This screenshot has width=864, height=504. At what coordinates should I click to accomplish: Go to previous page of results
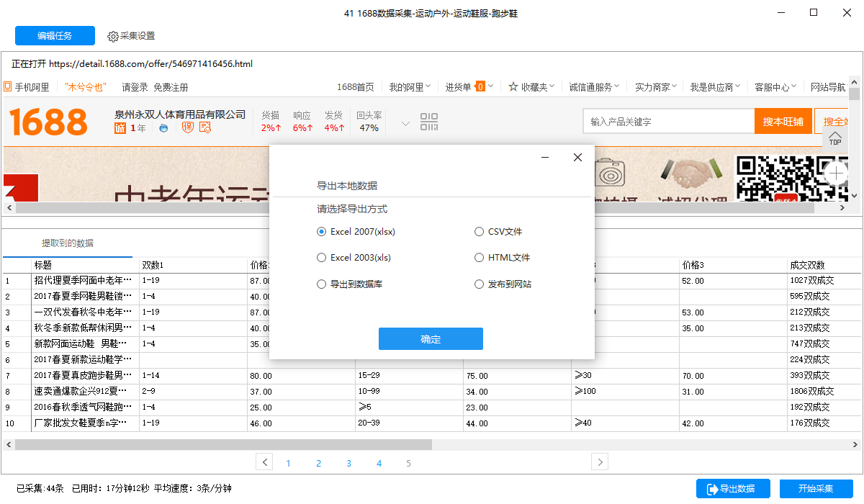click(x=264, y=462)
